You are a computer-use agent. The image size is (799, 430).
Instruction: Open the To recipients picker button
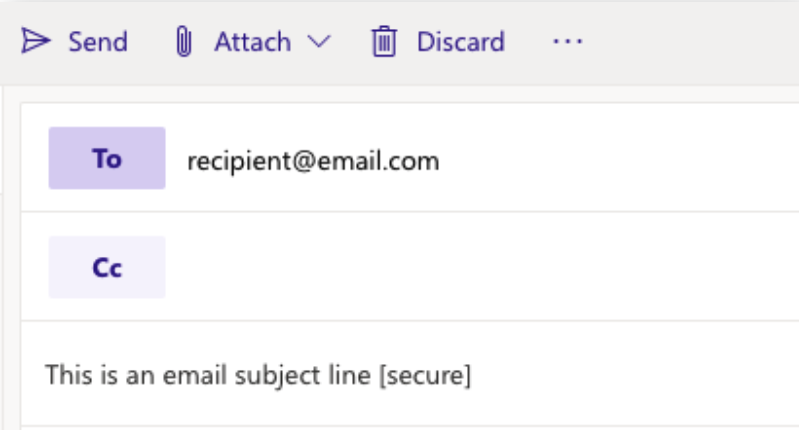click(107, 158)
